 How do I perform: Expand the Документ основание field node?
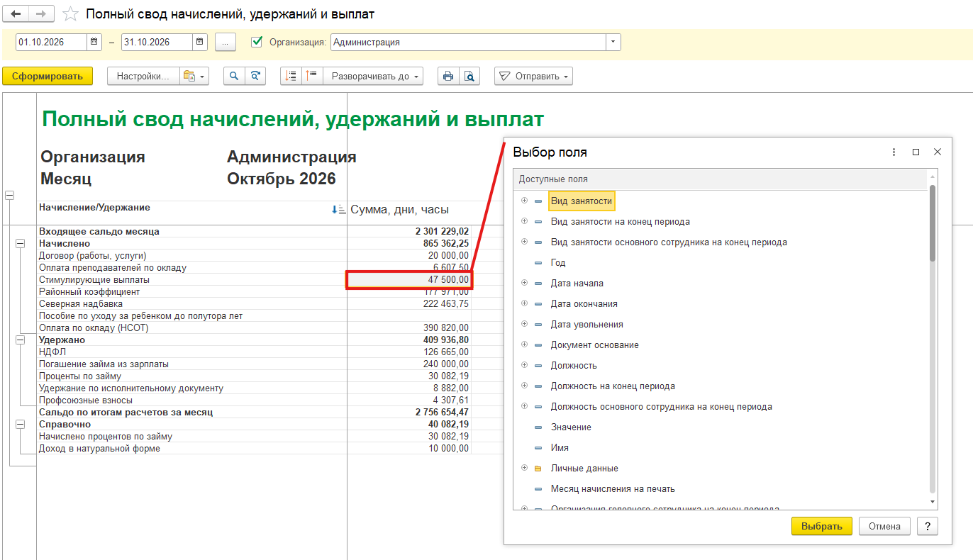point(525,345)
